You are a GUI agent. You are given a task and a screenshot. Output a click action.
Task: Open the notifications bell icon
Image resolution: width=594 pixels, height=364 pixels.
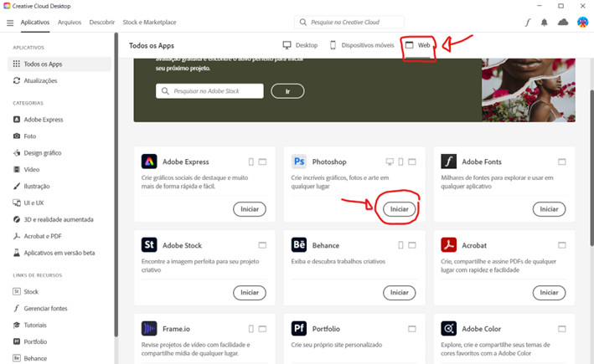[x=545, y=23]
